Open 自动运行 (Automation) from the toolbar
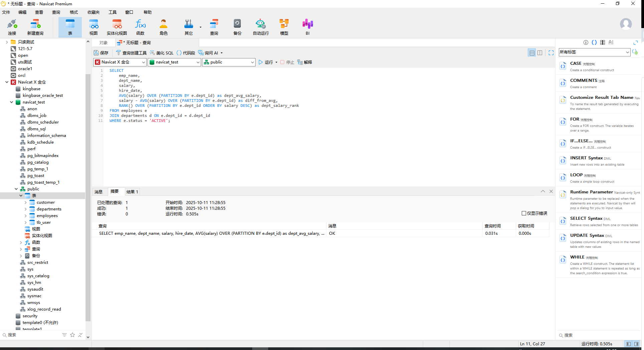This screenshot has width=644, height=350. coord(261,27)
